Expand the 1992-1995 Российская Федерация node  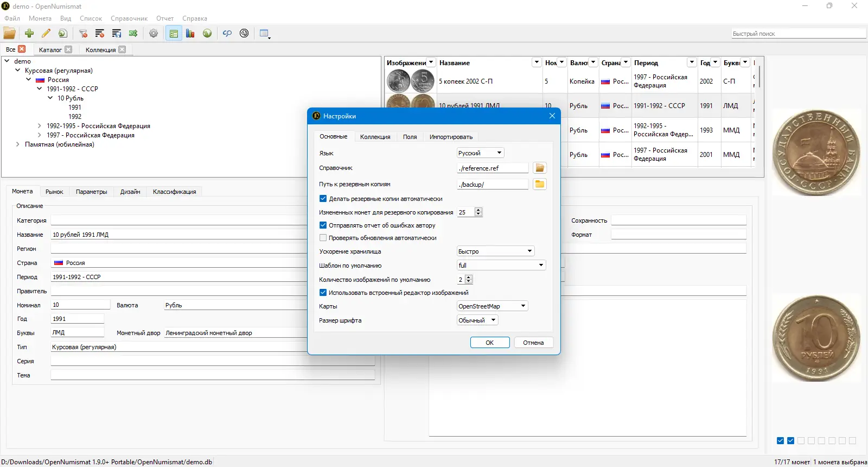[x=40, y=126]
